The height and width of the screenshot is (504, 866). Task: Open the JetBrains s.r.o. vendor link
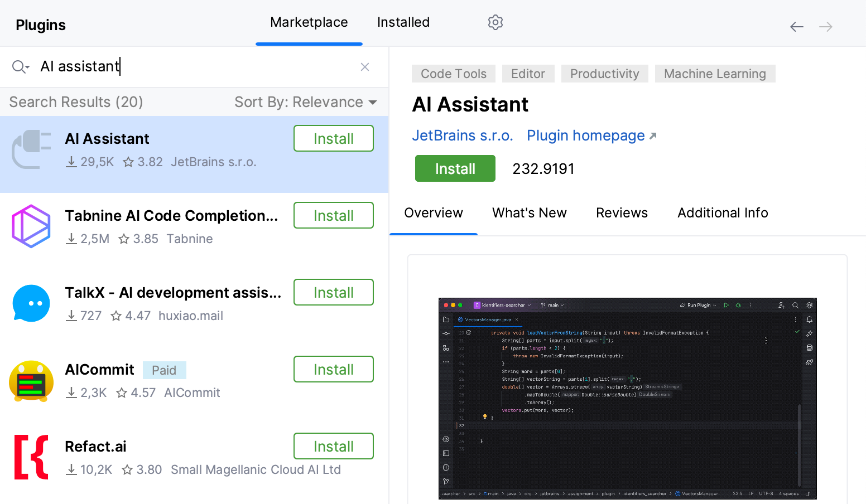click(x=463, y=135)
